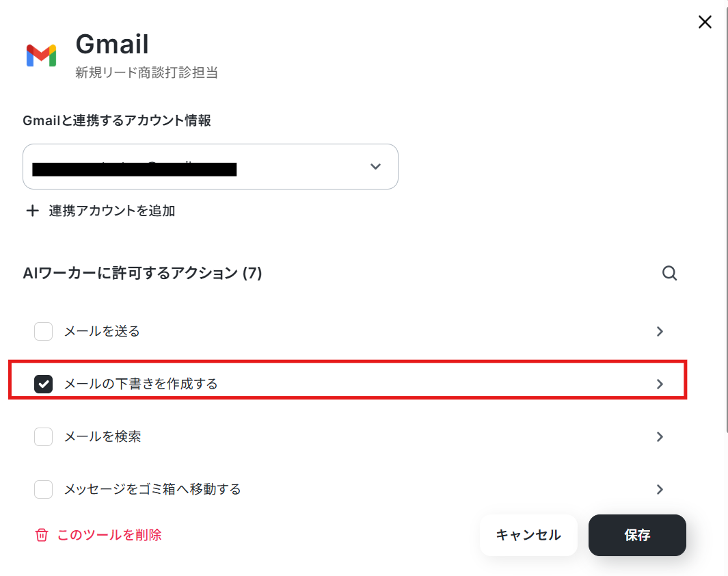Close the Gmail dialog with X
This screenshot has width=728, height=576.
point(705,22)
